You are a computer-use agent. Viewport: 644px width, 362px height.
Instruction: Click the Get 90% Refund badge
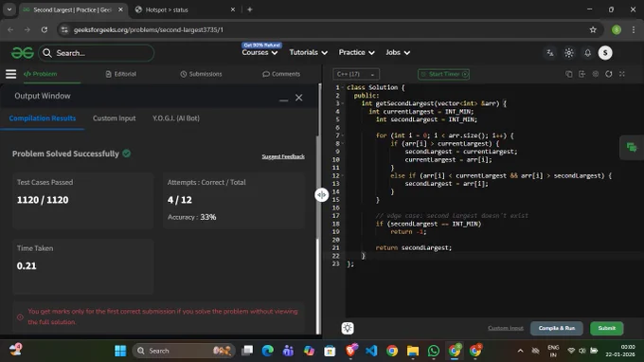tap(261, 45)
